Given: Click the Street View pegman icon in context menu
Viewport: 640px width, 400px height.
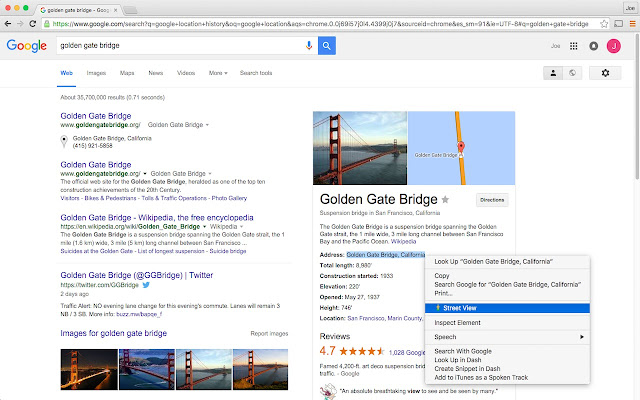Looking at the screenshot, I should coord(438,308).
